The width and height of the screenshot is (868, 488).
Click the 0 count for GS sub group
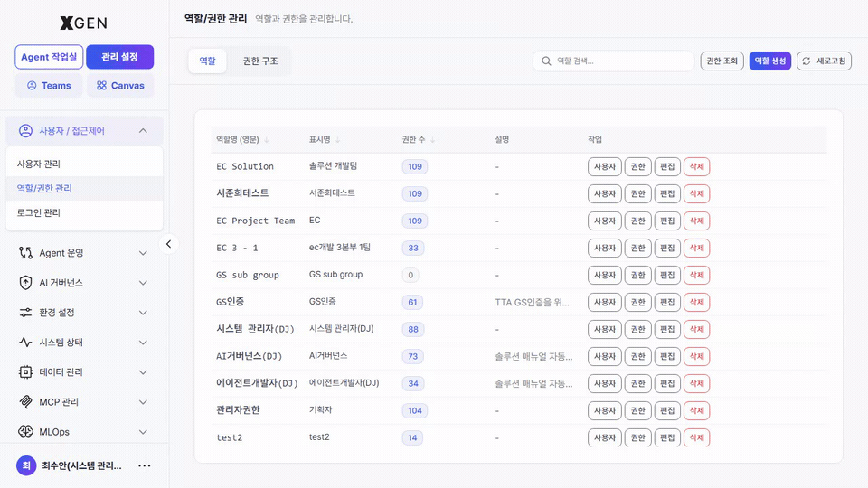tap(410, 275)
